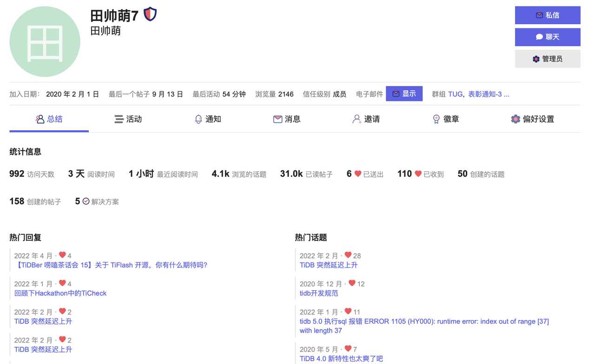Open the 徽章 badges tab
Viewport: 595px width, 364px height.
tap(445, 119)
